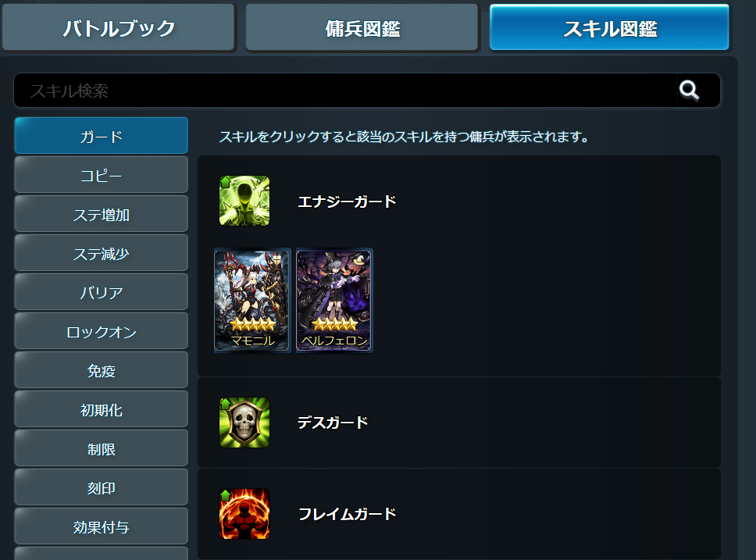Choose the 免疫 skill category

pyautogui.click(x=102, y=370)
